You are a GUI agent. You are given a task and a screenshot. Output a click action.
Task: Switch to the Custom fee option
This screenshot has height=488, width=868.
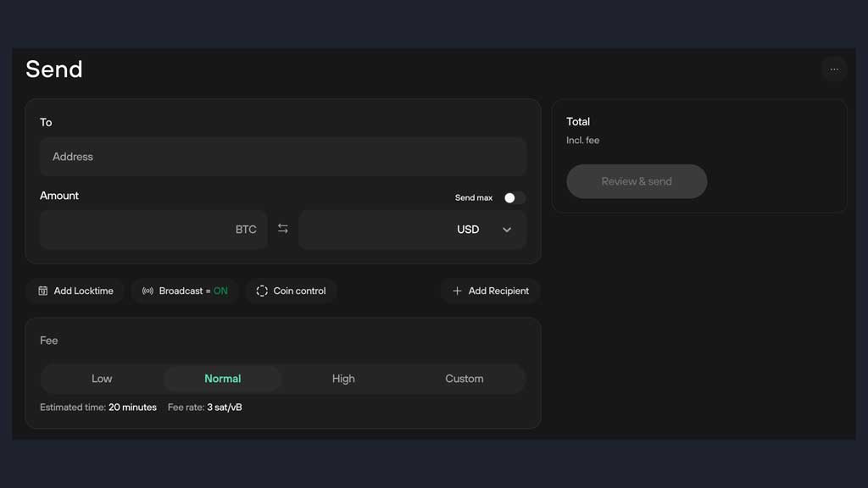[465, 379]
